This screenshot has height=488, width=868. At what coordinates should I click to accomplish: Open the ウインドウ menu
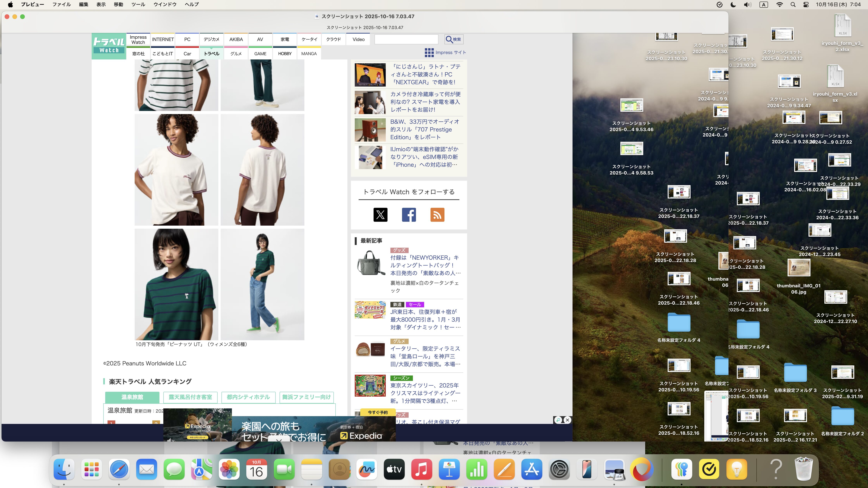coord(165,5)
